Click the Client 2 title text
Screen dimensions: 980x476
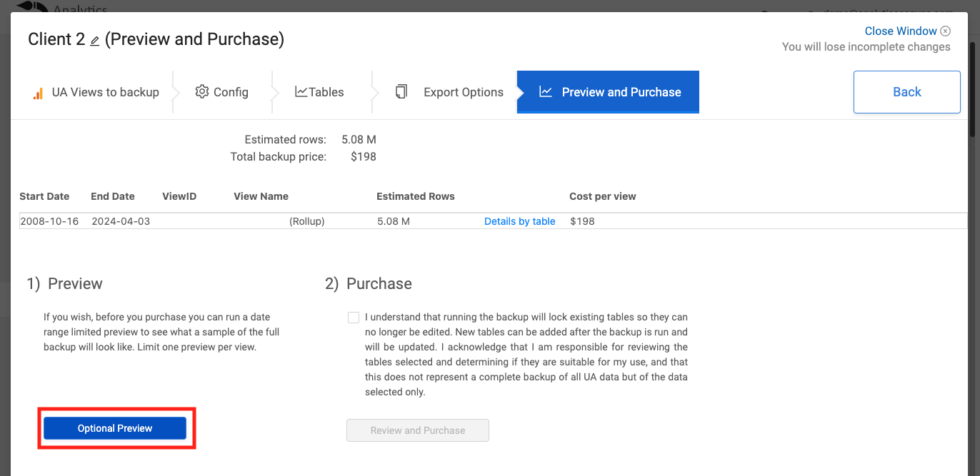click(56, 39)
